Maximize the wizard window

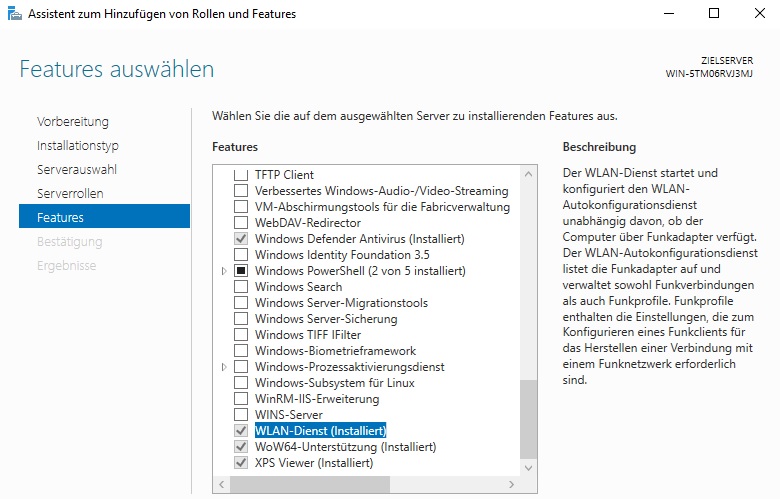[x=714, y=13]
